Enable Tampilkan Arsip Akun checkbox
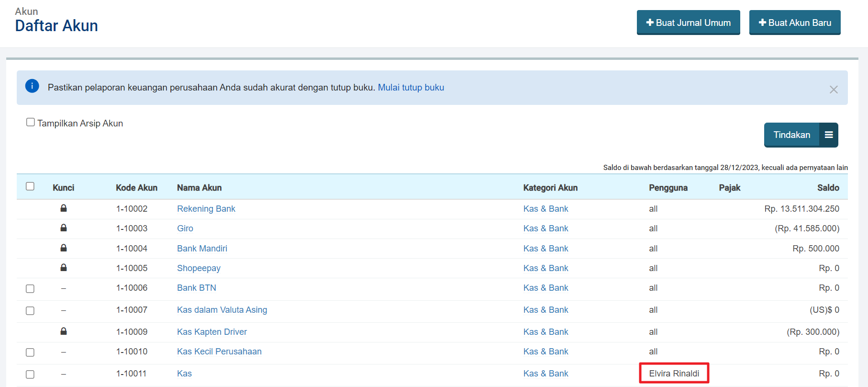This screenshot has width=868, height=387. (31, 122)
